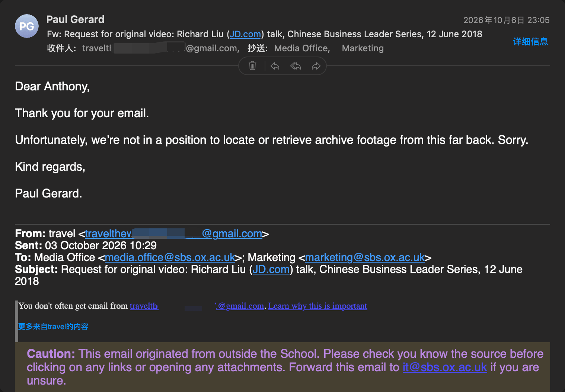
Task: Open 更多来自travel的内容 link
Action: tap(53, 327)
